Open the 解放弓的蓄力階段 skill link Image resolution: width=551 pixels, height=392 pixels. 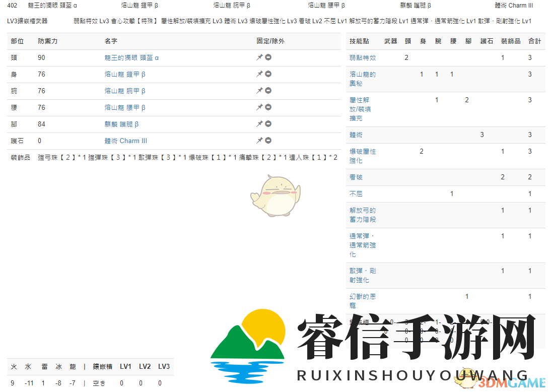(x=362, y=214)
